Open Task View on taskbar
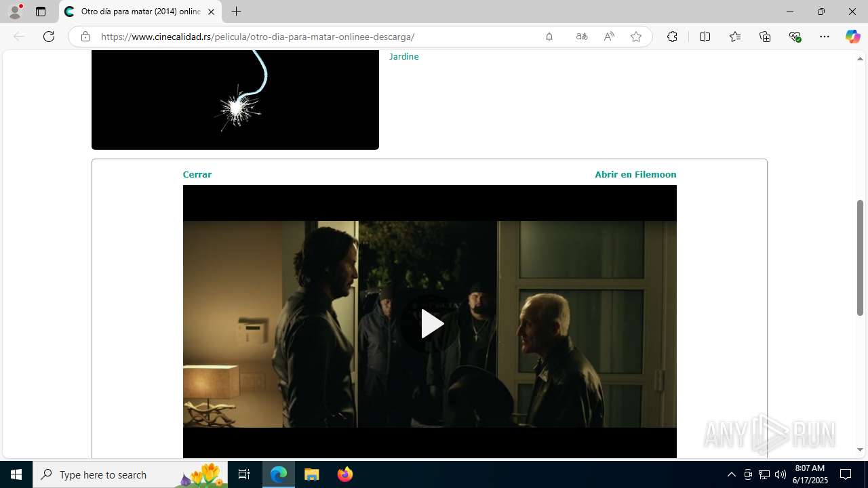This screenshot has height=488, width=868. [x=244, y=474]
